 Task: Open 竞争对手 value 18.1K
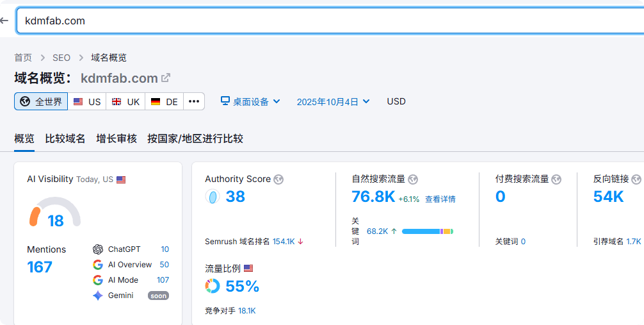247,311
